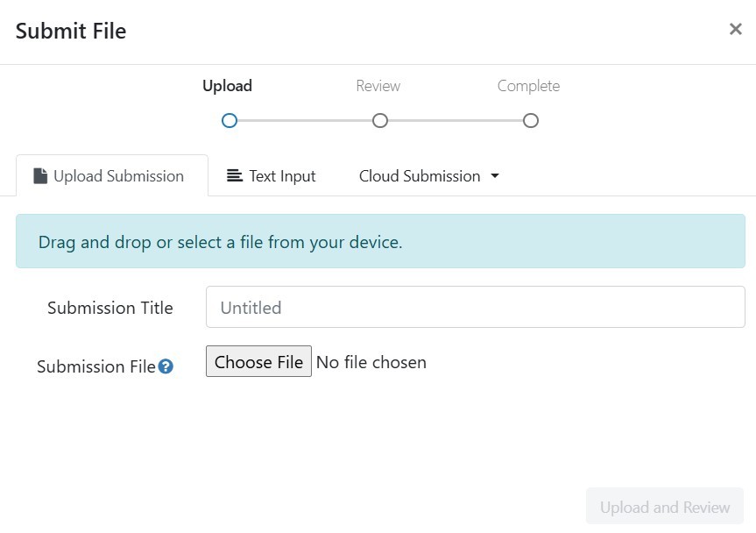Click the No file chosen text
756x533 pixels.
point(371,362)
